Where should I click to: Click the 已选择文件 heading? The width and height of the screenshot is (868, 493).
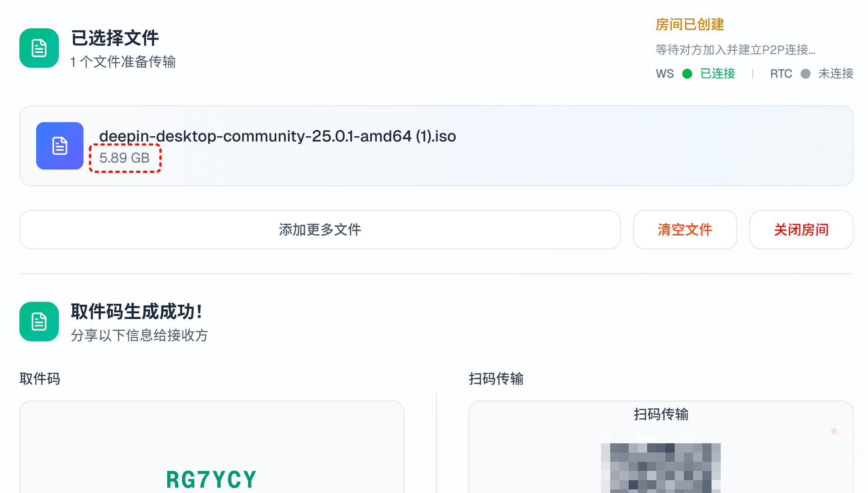[x=115, y=38]
